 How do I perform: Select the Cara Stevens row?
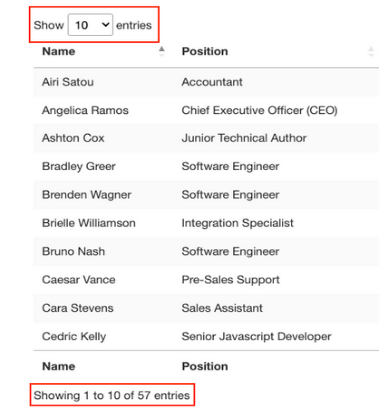tap(206, 308)
